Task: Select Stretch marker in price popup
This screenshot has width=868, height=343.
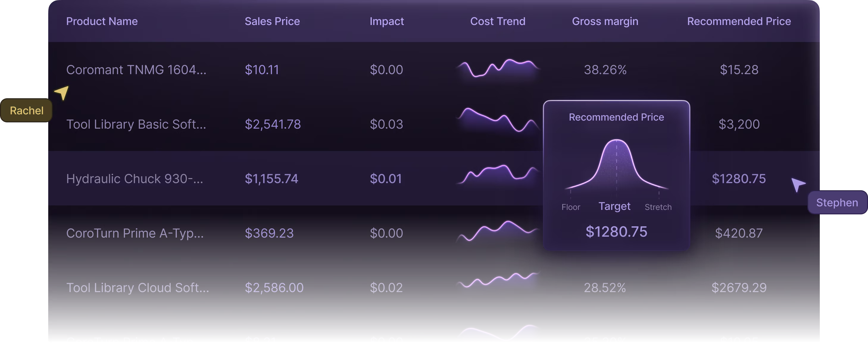Action: pyautogui.click(x=658, y=207)
